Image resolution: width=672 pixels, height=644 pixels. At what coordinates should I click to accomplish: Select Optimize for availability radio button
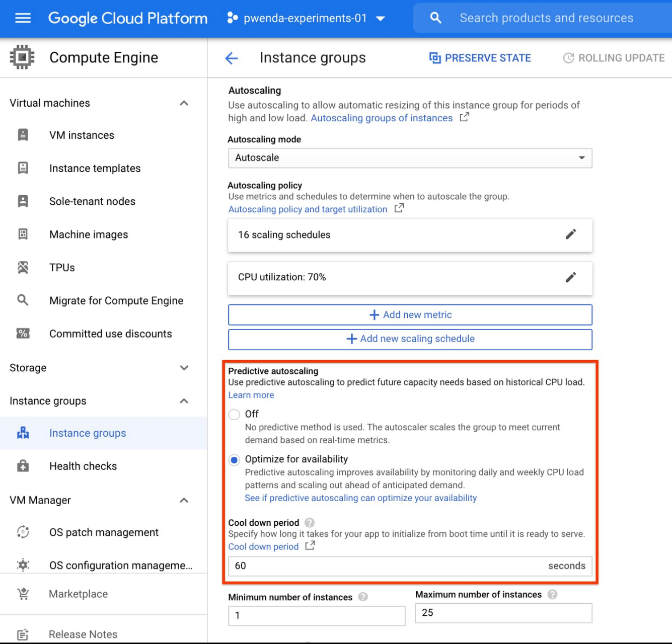pos(234,460)
